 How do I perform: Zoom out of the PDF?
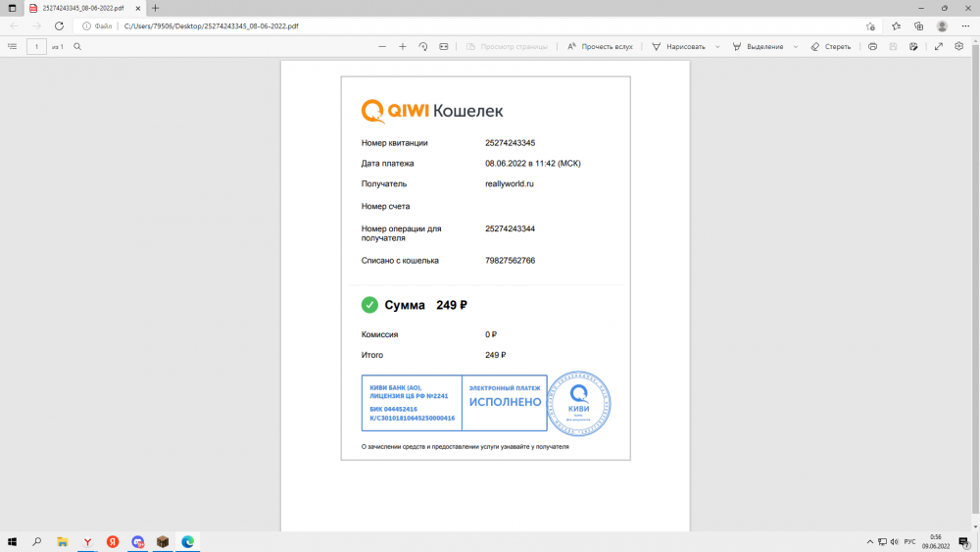pyautogui.click(x=382, y=46)
